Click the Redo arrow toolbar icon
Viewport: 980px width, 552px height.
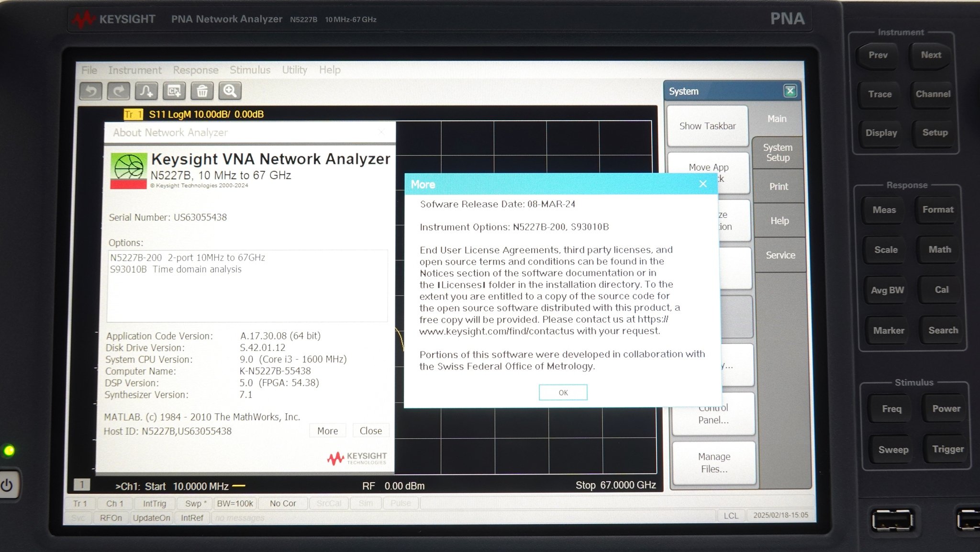pos(118,91)
